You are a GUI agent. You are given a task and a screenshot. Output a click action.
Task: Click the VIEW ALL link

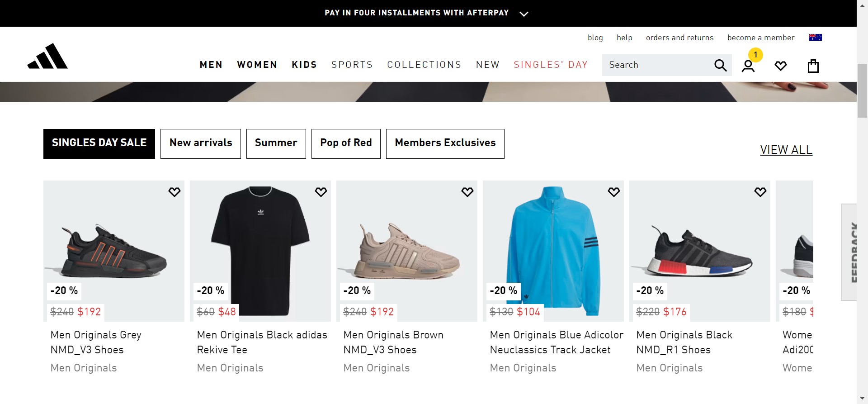[786, 150]
